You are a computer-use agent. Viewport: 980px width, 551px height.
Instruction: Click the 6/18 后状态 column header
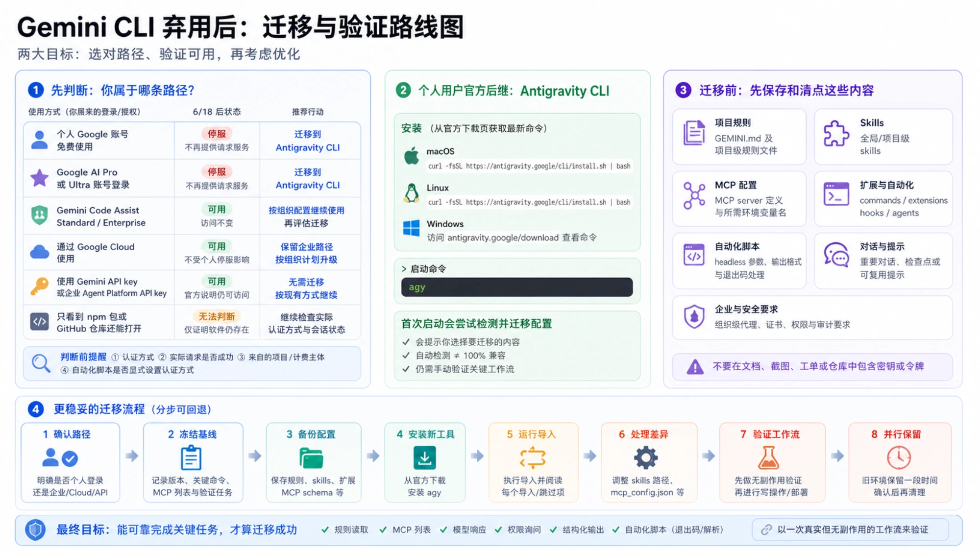pyautogui.click(x=217, y=112)
